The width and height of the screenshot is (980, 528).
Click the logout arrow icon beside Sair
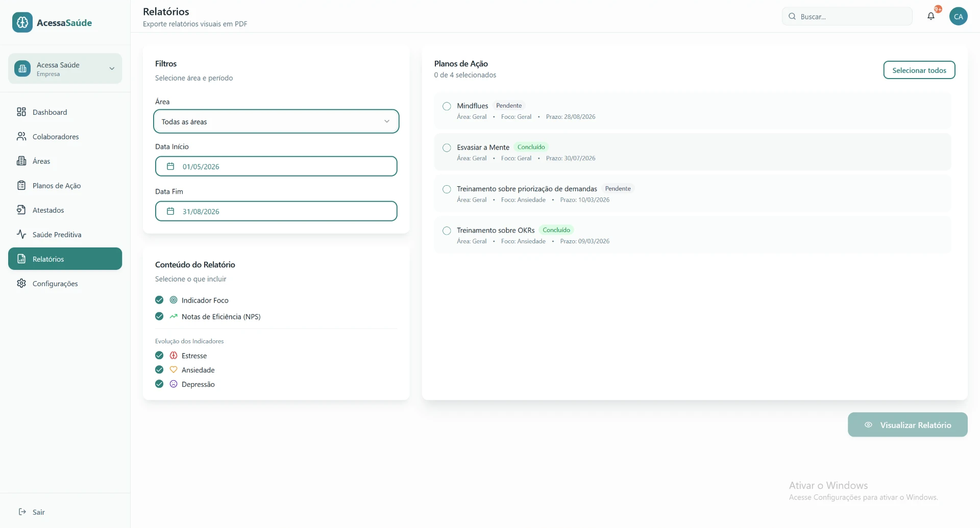click(x=22, y=512)
